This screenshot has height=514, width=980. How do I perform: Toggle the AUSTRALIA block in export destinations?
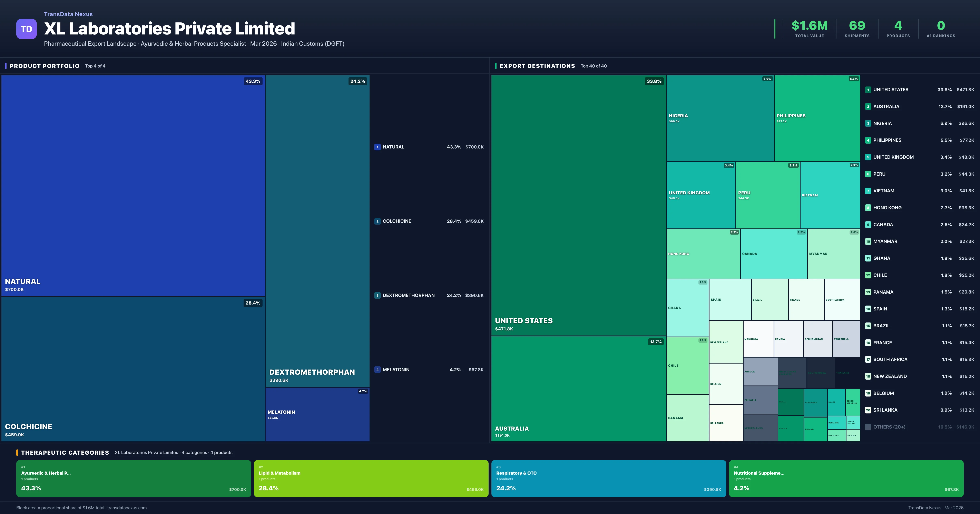pyautogui.click(x=578, y=388)
